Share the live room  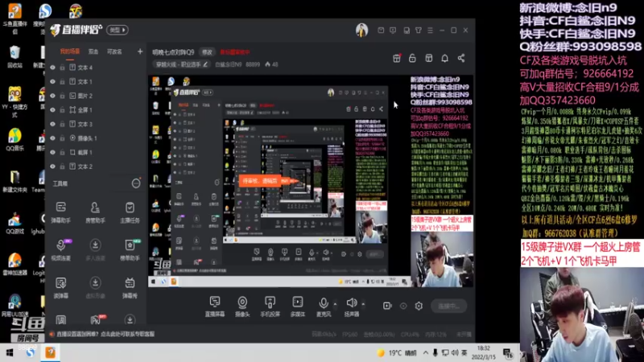point(461,58)
